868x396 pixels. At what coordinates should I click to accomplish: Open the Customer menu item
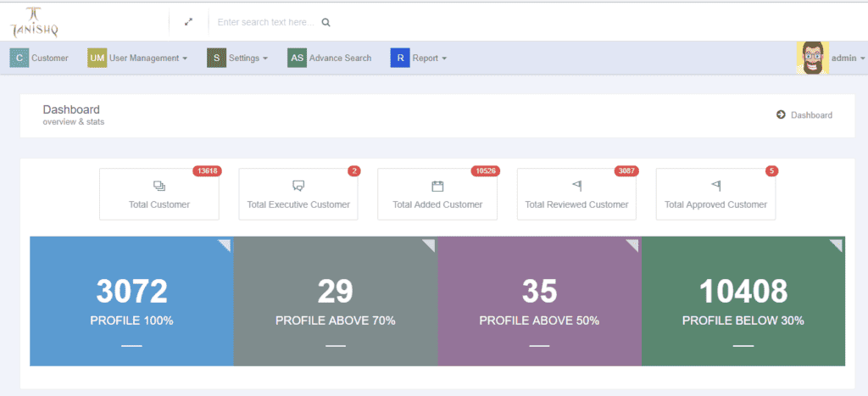pos(39,58)
